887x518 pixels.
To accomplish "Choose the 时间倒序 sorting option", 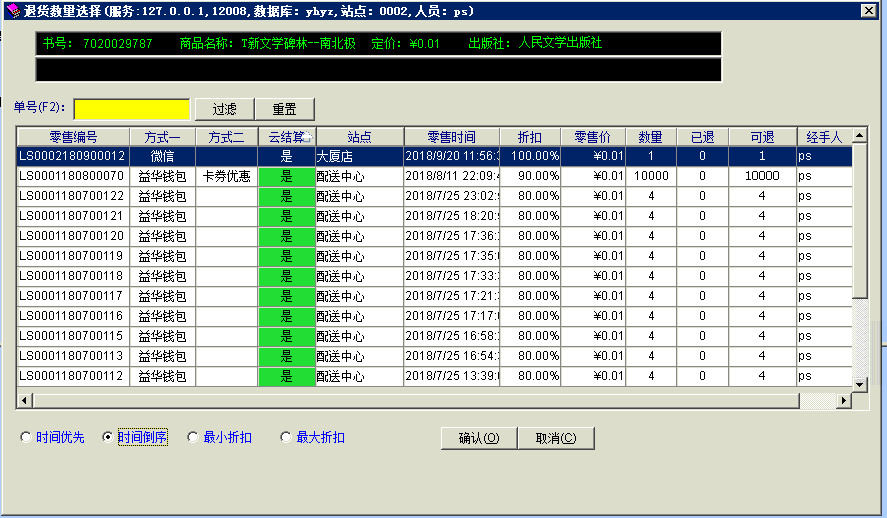I will coord(109,438).
